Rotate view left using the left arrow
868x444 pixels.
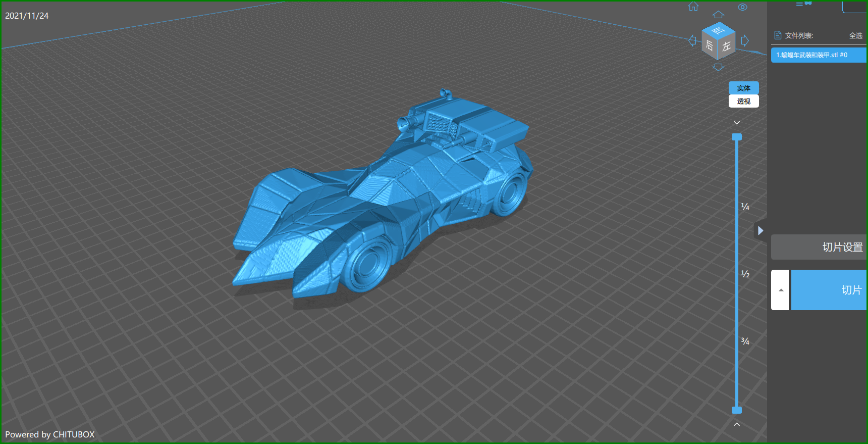click(x=692, y=41)
